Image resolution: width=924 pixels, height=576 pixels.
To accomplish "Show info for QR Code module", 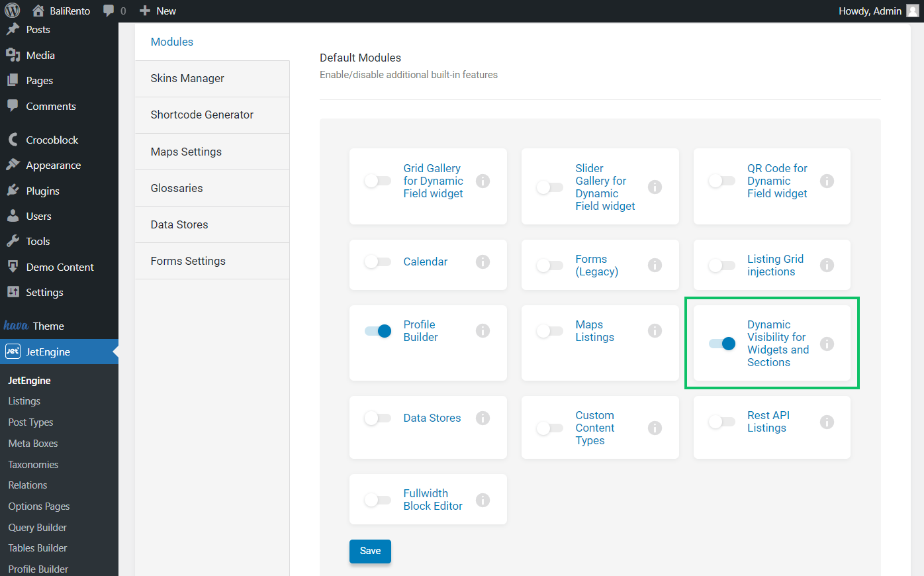I will [827, 181].
